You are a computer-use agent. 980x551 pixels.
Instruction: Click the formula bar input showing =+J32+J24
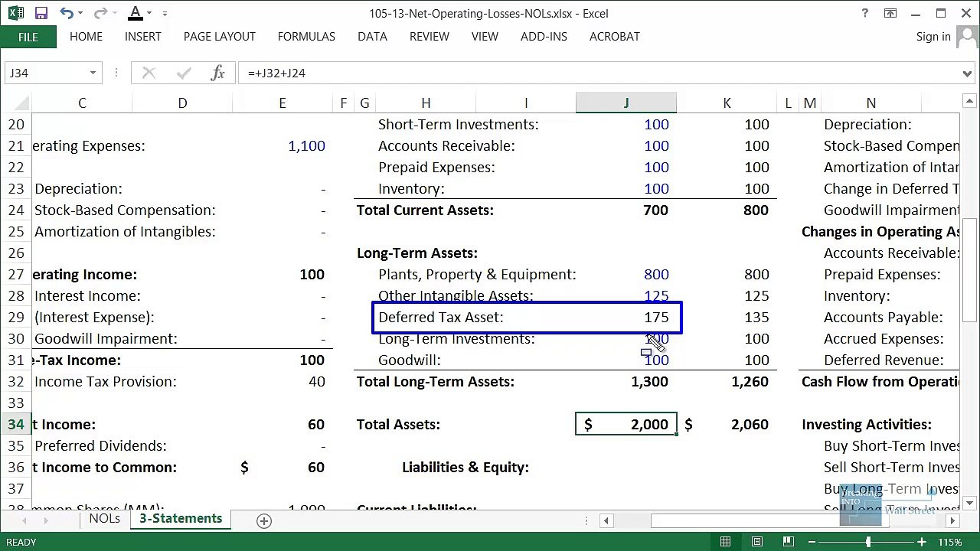[x=599, y=73]
